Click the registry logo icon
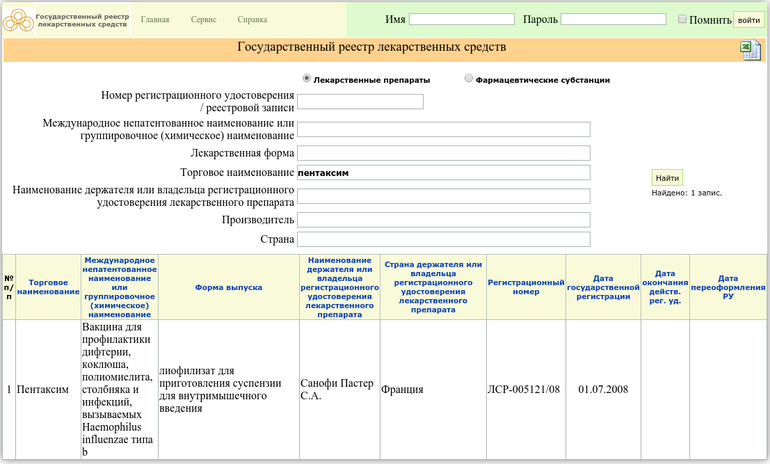This screenshot has height=464, width=770. pyautogui.click(x=17, y=20)
